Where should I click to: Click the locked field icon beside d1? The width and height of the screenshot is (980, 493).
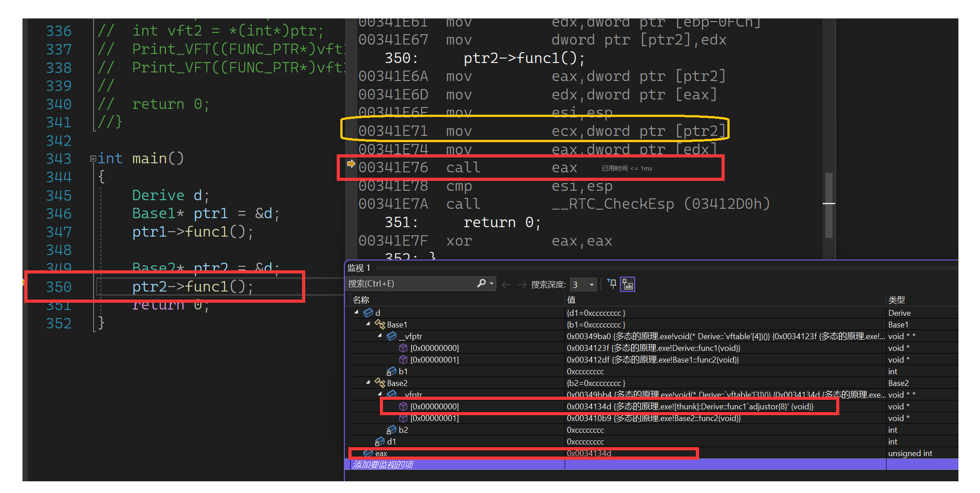coord(380,441)
